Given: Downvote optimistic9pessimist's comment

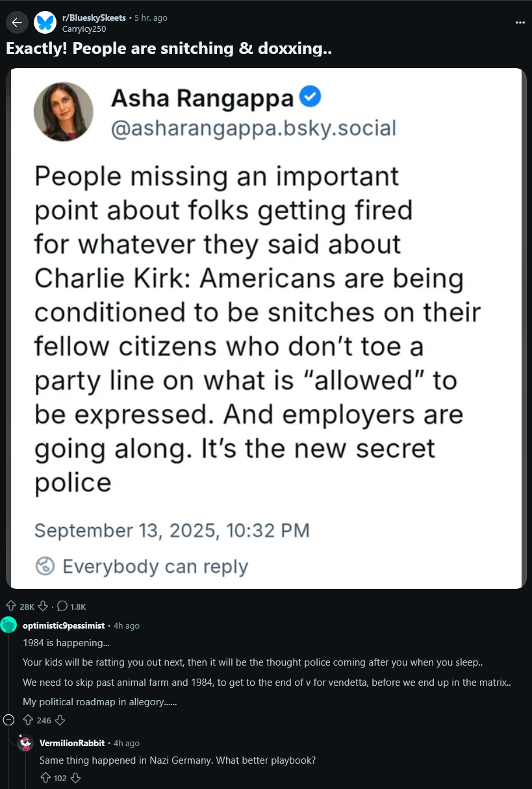Looking at the screenshot, I should tap(60, 720).
